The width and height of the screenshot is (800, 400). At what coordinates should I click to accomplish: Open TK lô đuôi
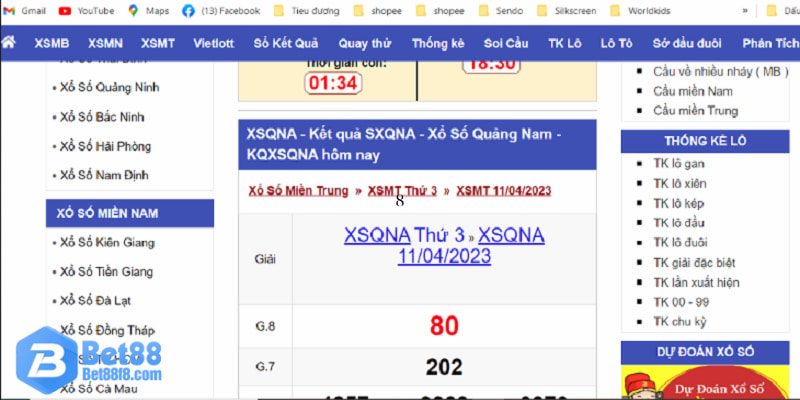[x=680, y=243]
